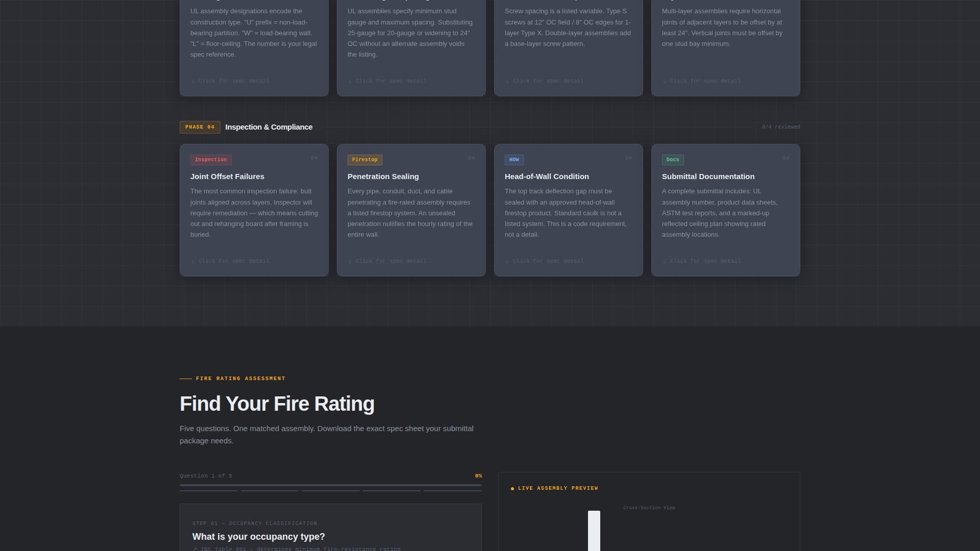Click spec detail link under Penetration Sealing

387,261
